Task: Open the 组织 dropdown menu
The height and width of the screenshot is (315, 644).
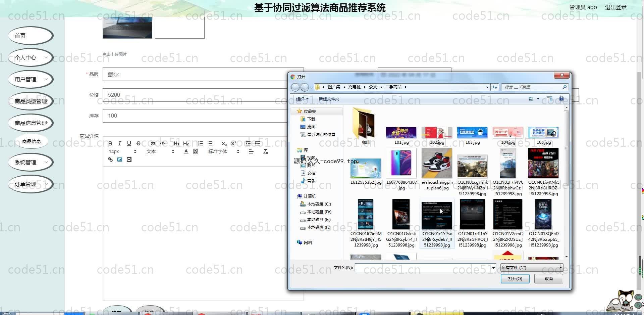Action: pos(302,99)
